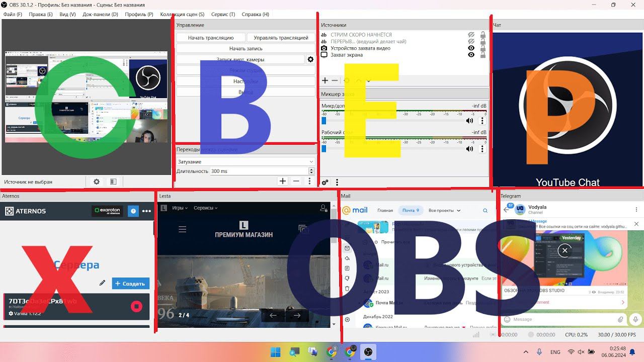Go back in Telegram channel view
This screenshot has height=362, width=644.
[507, 210]
